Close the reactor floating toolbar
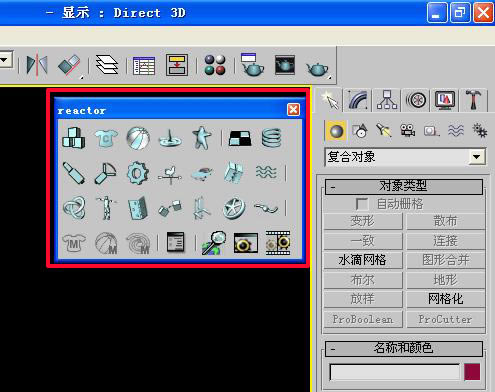The image size is (495, 392). coord(293,109)
